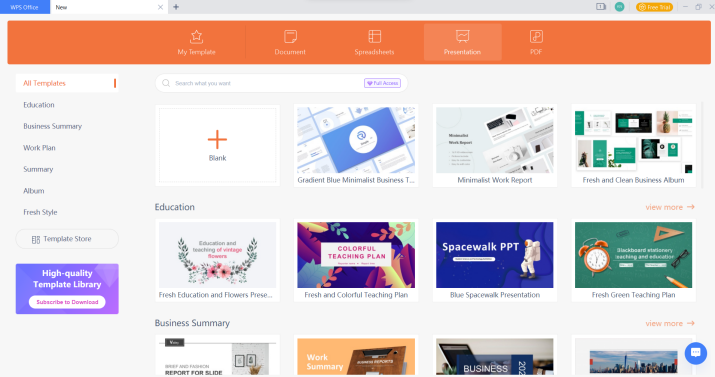The width and height of the screenshot is (715, 377).
Task: Click the window layout icon in title bar
Action: pyautogui.click(x=601, y=7)
